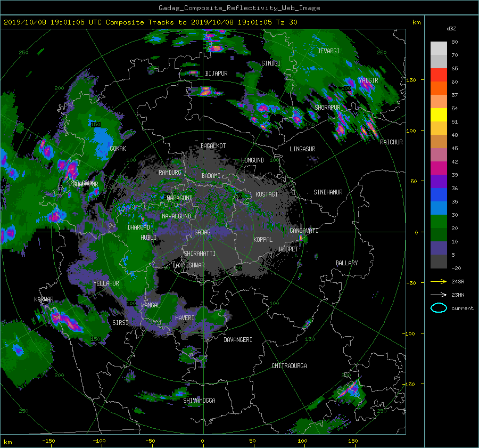479x448 pixels.
Task: Click the HAVERI city label
Action: pyautogui.click(x=185, y=318)
